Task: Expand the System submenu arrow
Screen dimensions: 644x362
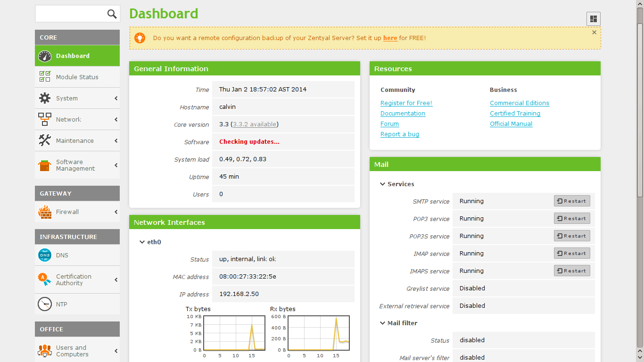Action: 116,99
